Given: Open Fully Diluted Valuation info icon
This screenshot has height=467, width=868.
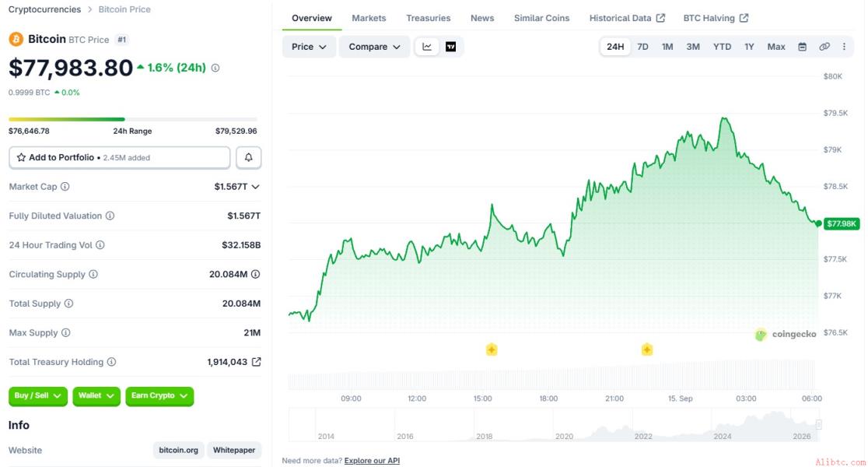Looking at the screenshot, I should tap(110, 216).
